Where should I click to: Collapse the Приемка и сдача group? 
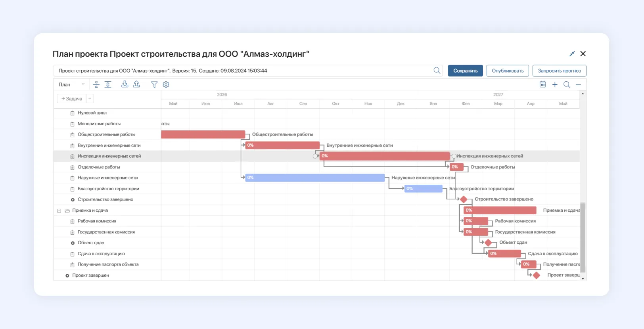click(x=59, y=210)
